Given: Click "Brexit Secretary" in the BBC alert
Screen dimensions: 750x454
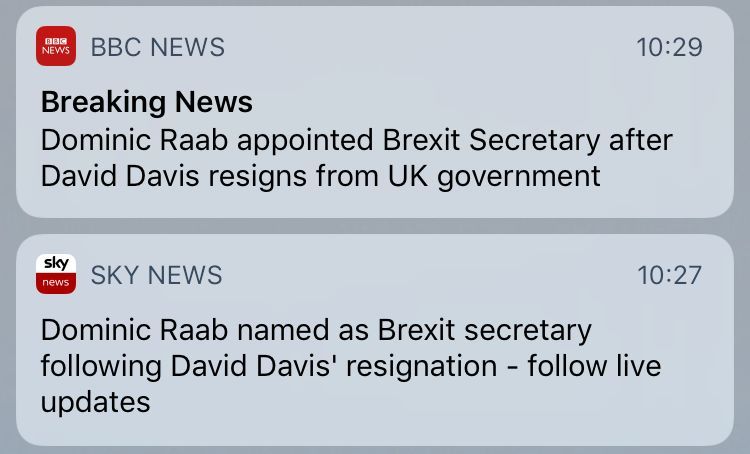Looking at the screenshot, I should coord(486,139).
